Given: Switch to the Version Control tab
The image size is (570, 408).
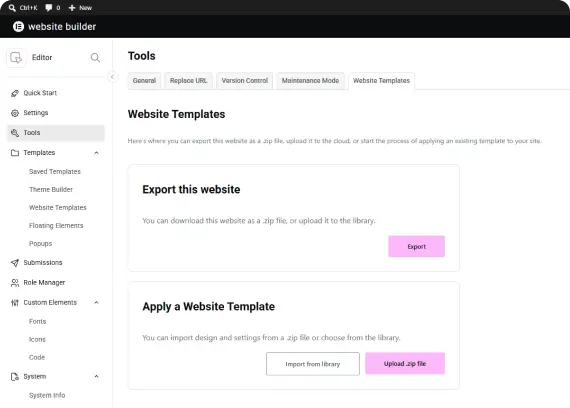Looking at the screenshot, I should [x=245, y=81].
